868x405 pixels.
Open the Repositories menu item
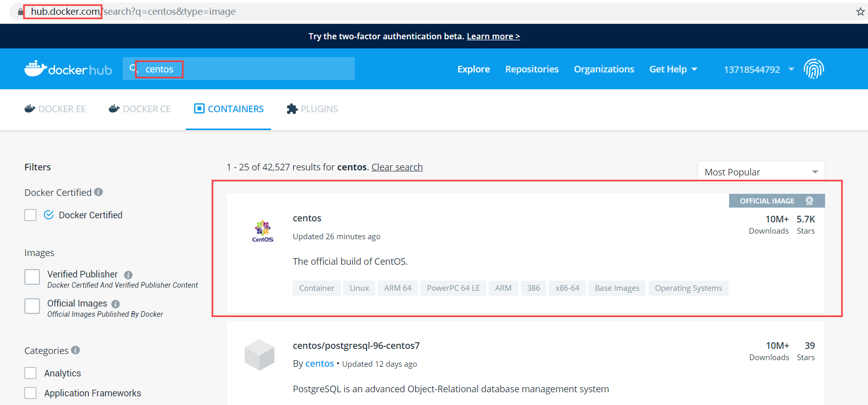[x=532, y=69]
